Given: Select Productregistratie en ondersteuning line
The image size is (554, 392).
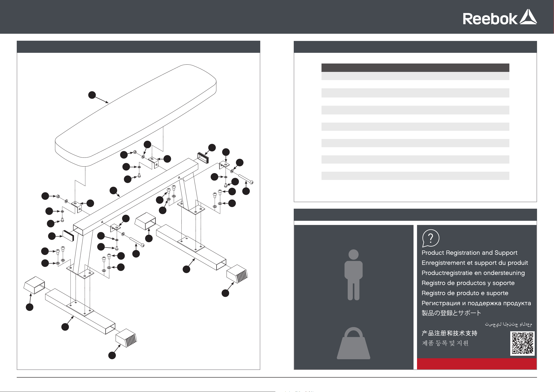Looking at the screenshot, I should tap(473, 273).
